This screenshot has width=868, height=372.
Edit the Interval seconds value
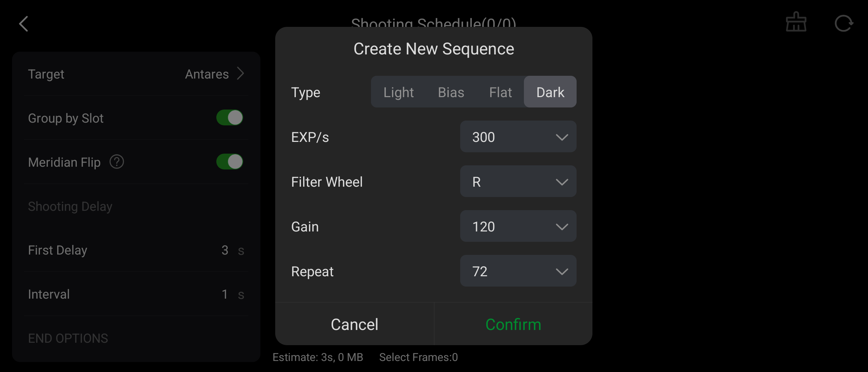click(225, 294)
